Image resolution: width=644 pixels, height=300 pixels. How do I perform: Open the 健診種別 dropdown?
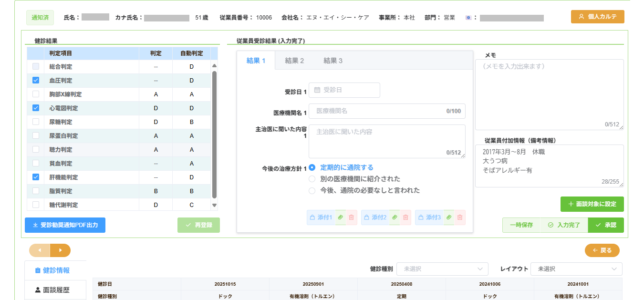tap(442, 269)
